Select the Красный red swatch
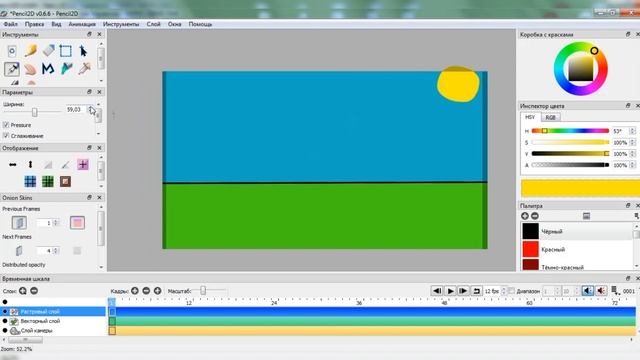The width and height of the screenshot is (640, 360). click(x=530, y=249)
